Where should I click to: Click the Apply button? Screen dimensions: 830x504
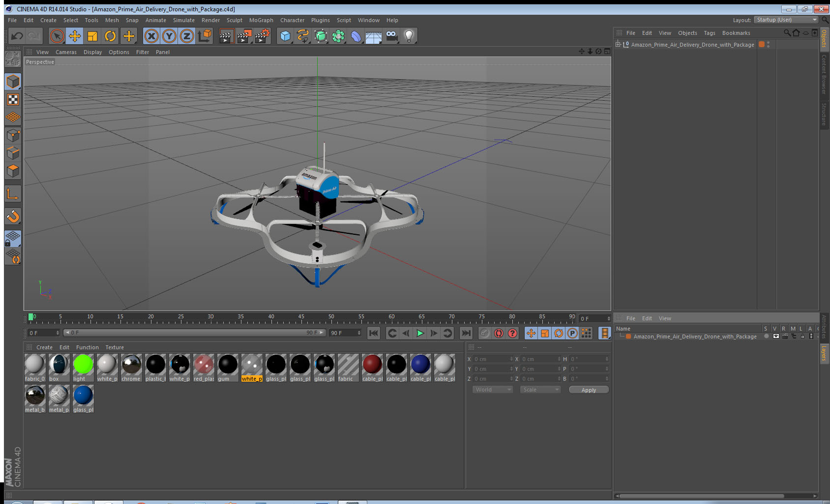coord(589,390)
